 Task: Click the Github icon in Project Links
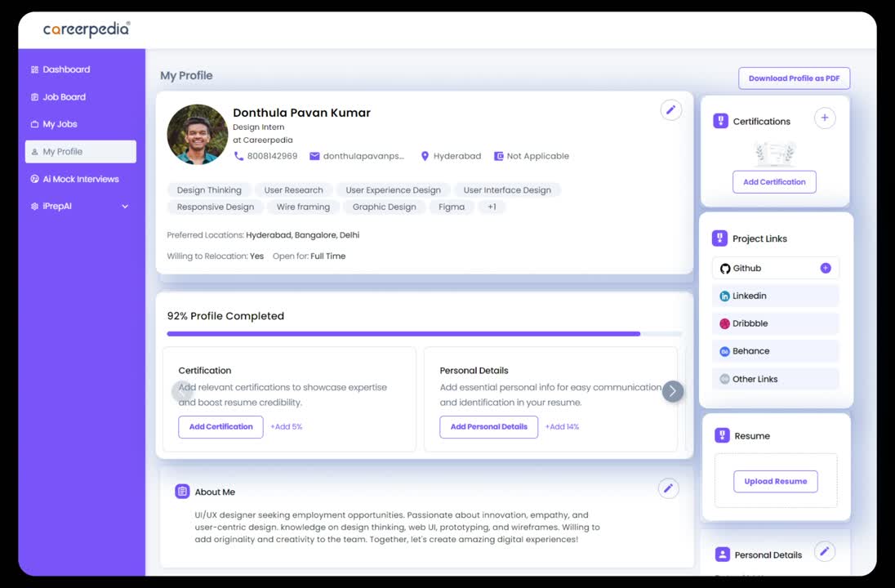coord(725,268)
